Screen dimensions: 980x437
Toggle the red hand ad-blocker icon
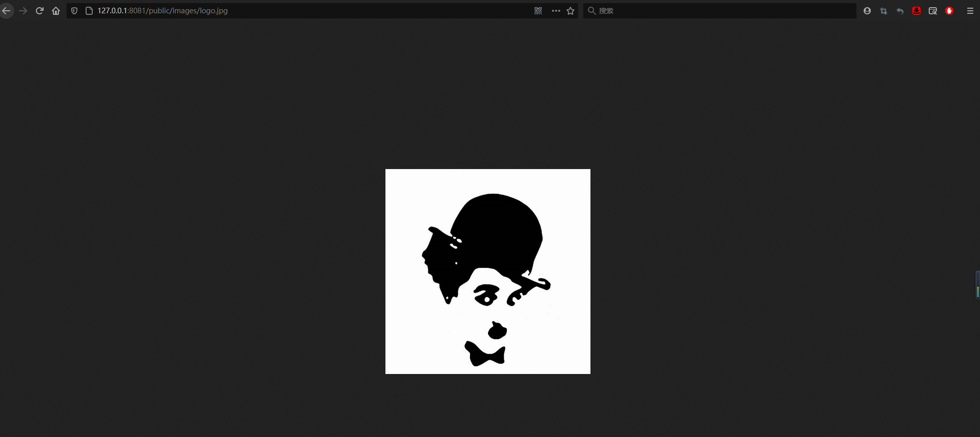click(949, 11)
